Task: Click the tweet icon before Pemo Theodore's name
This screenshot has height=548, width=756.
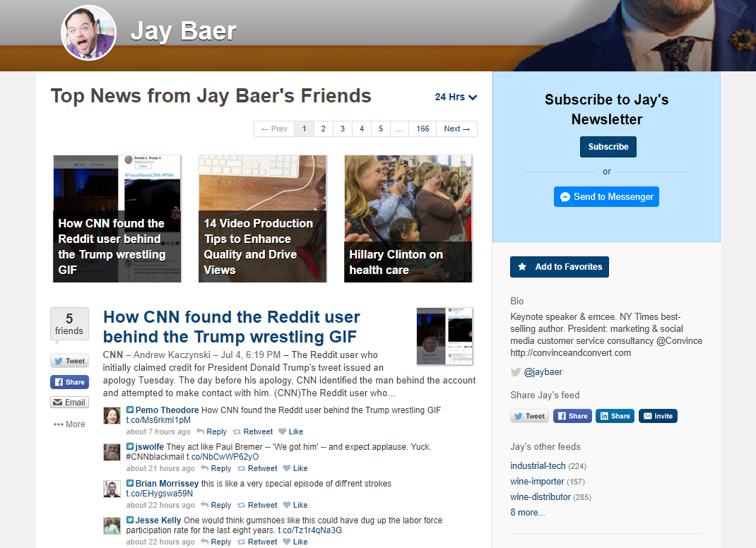Action: pos(130,410)
